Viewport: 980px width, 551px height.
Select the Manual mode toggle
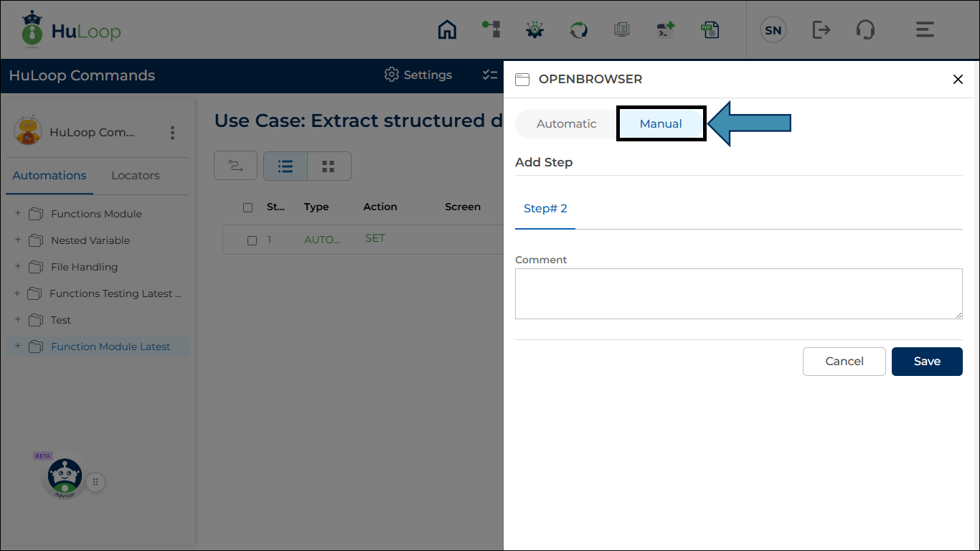(x=661, y=123)
